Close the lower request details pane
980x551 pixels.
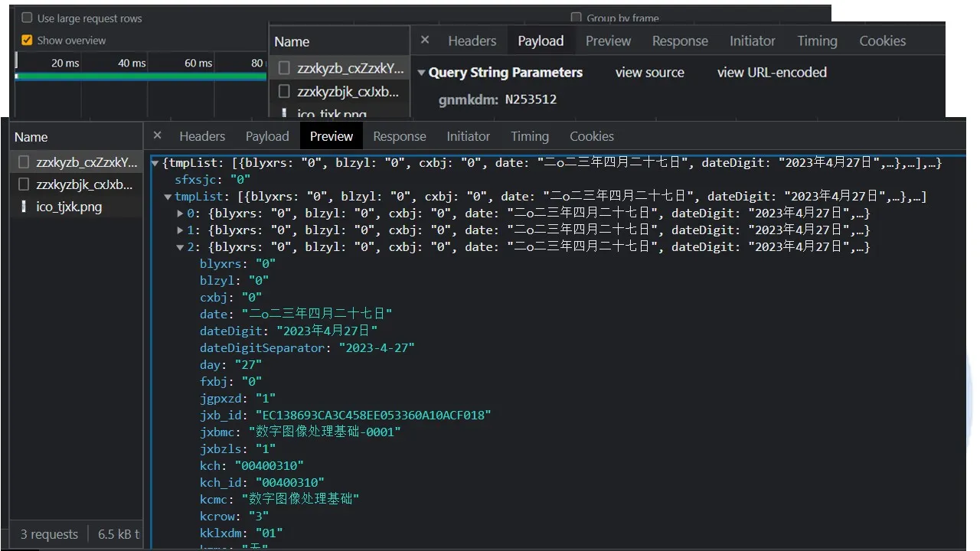pos(157,135)
